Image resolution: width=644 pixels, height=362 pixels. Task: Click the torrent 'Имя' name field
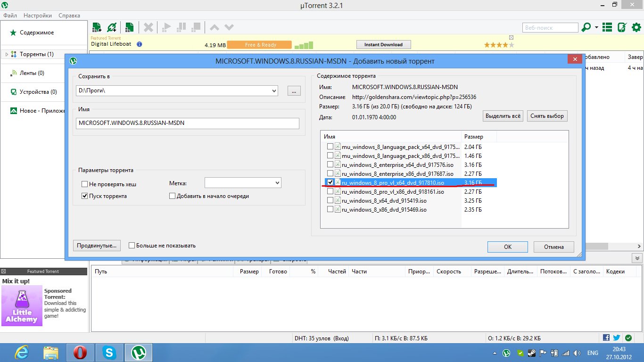[188, 123]
